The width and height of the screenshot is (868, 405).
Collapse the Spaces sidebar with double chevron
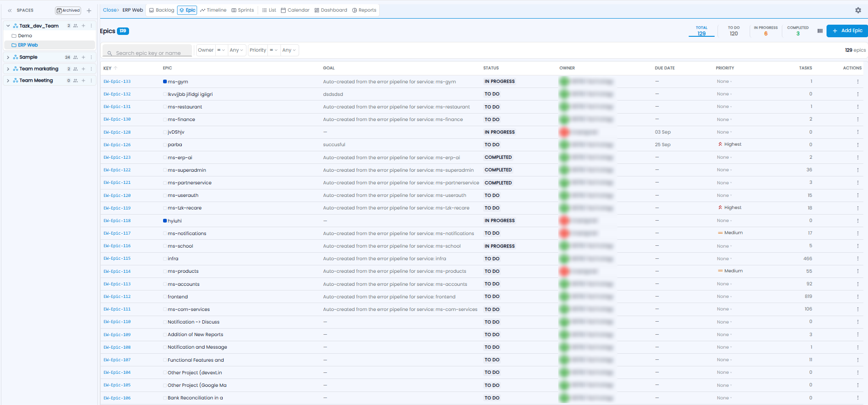pyautogui.click(x=10, y=10)
